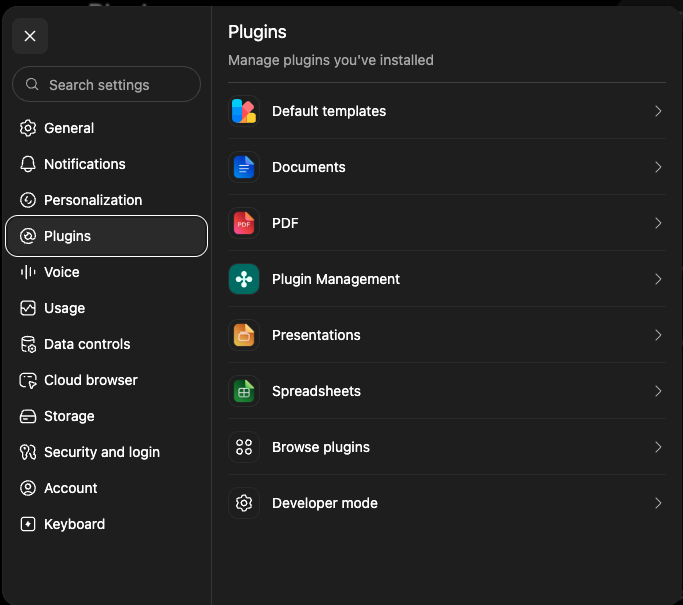Open the Notifications settings label

click(x=85, y=164)
